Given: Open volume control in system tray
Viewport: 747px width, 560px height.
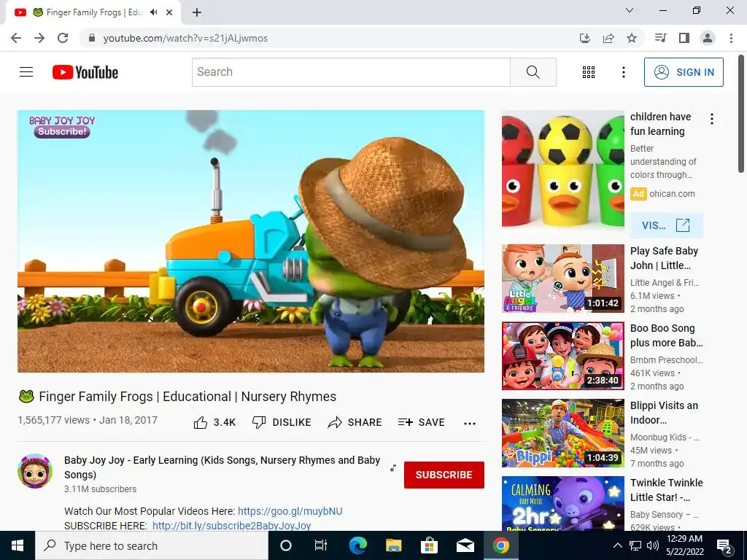Looking at the screenshot, I should point(653,545).
